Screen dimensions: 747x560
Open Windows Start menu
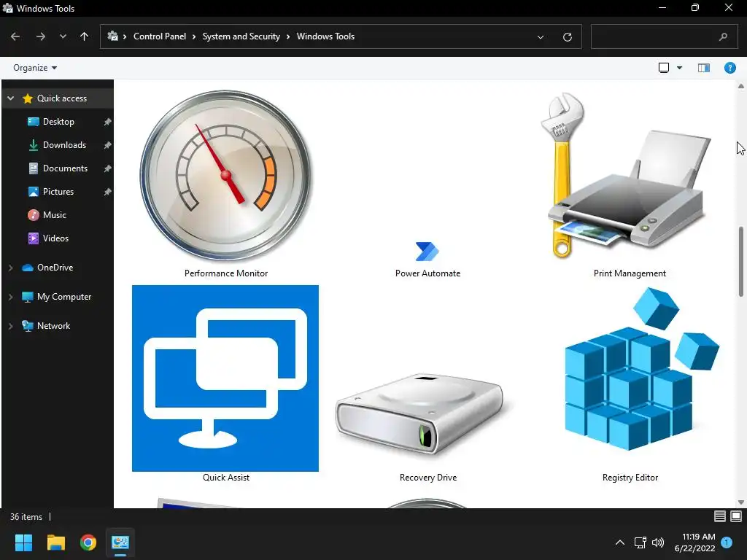(x=23, y=542)
